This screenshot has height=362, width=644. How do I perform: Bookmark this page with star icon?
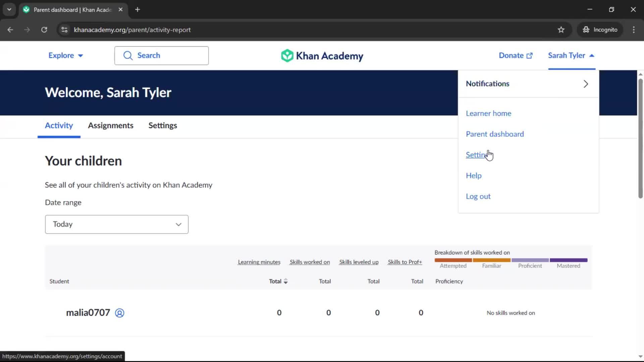[x=561, y=30]
